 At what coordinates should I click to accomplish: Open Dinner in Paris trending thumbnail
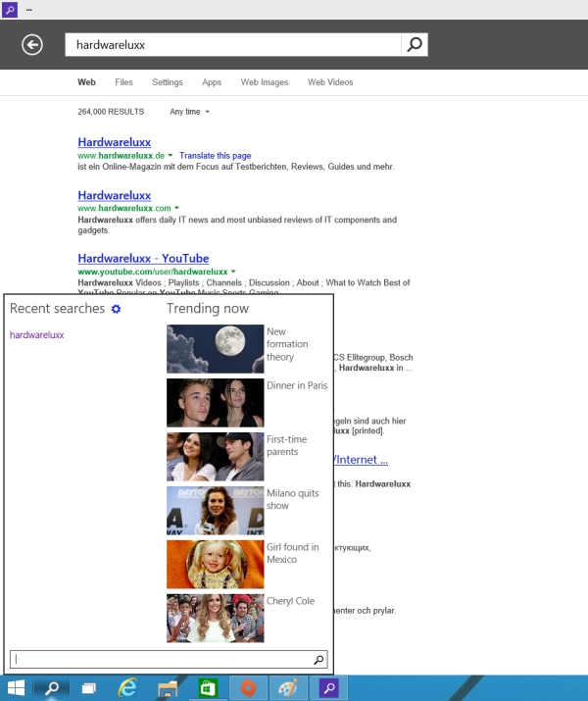click(x=215, y=403)
